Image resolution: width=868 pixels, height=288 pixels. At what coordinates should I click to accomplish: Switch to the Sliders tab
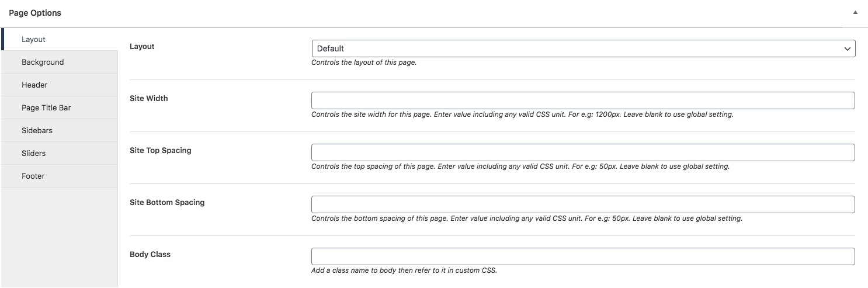33,153
